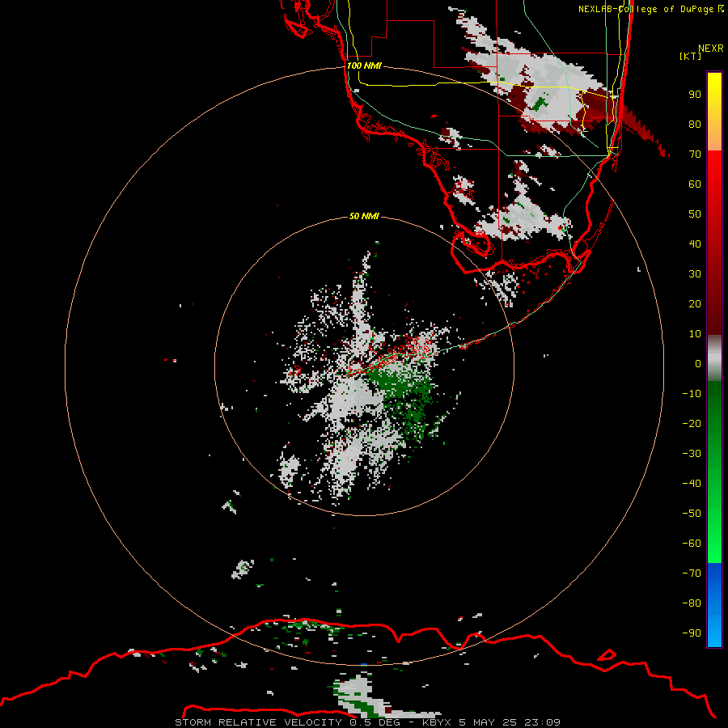Screen dimensions: 728x728
Task: Click the green inbound velocity patch near the radar center
Action: click(x=404, y=400)
